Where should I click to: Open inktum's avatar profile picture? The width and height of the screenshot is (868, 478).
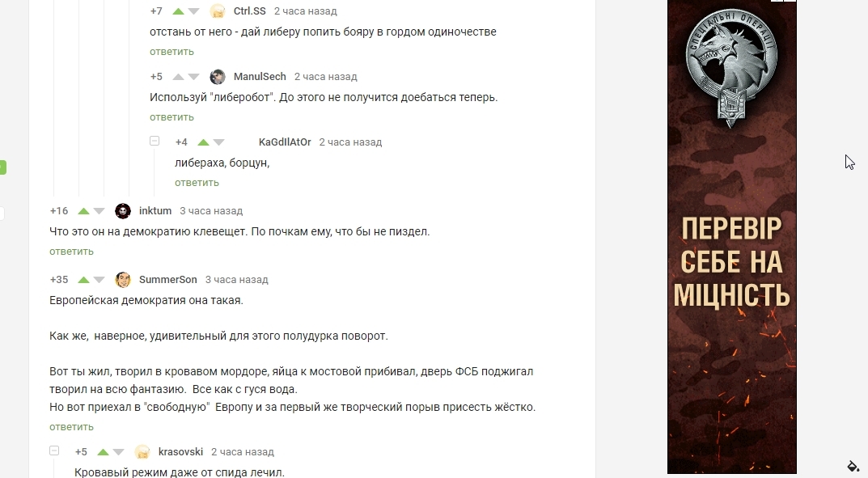click(123, 211)
